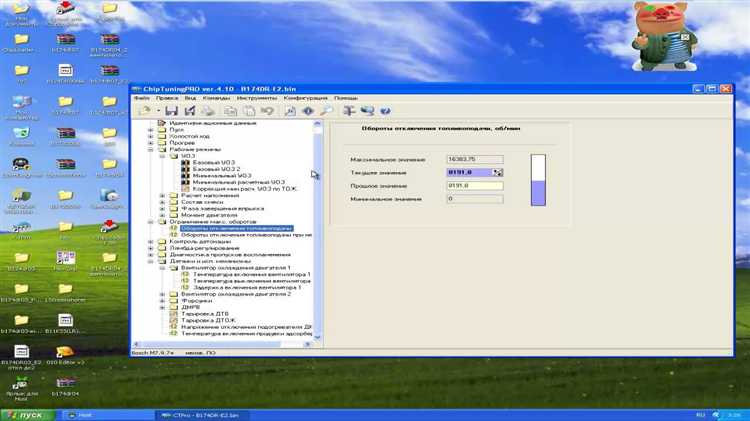Select Напряжение отключения подогревателя ДК entry
This screenshot has width=750, height=421.
pos(246,327)
